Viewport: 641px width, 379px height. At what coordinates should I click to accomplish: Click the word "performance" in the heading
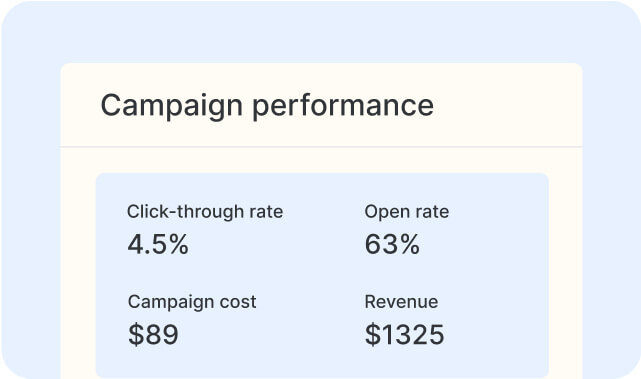click(x=343, y=106)
